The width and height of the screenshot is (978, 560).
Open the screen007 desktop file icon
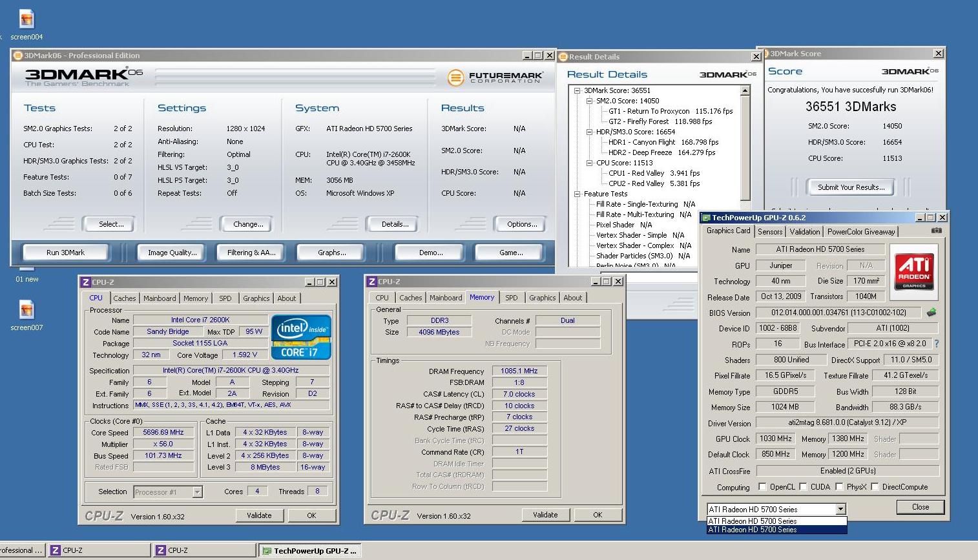pos(26,310)
